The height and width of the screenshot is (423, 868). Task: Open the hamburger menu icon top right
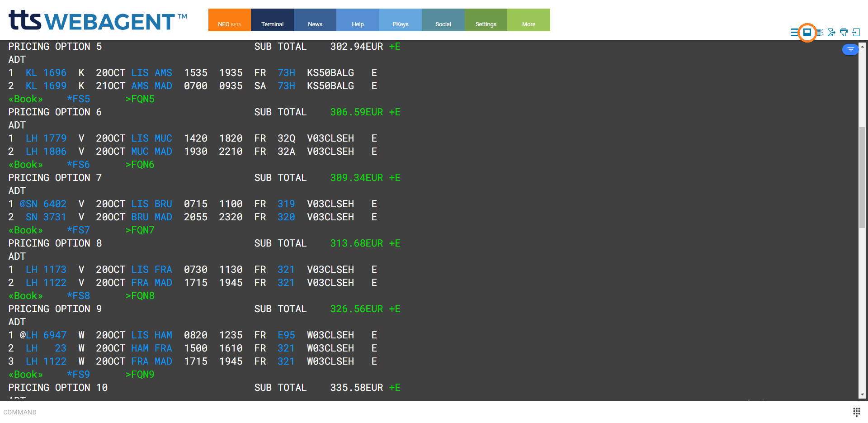(794, 32)
